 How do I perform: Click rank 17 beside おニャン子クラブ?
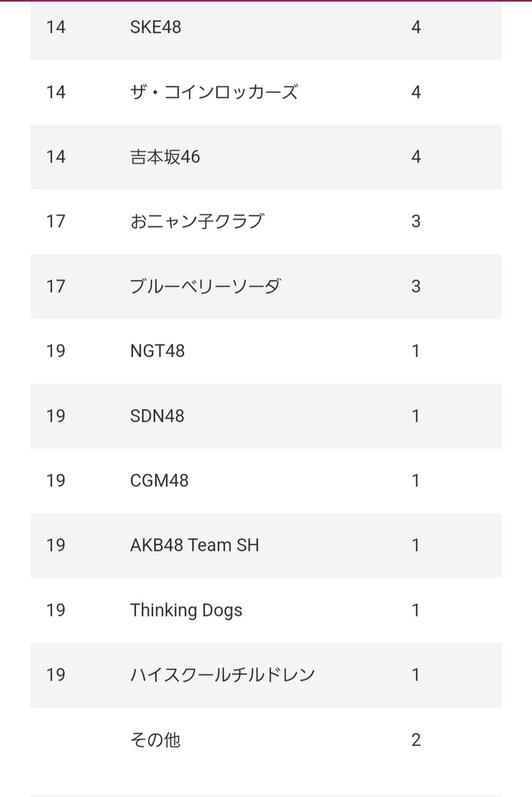(55, 222)
